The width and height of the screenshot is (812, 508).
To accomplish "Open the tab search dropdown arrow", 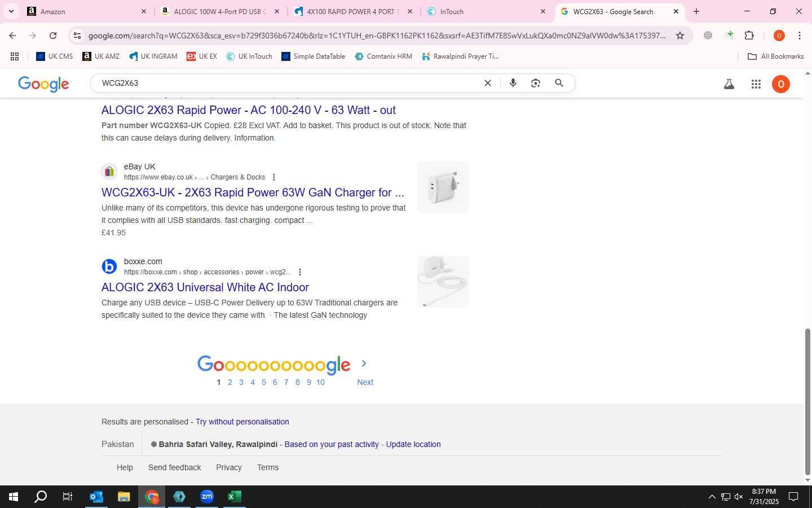I will click(11, 11).
